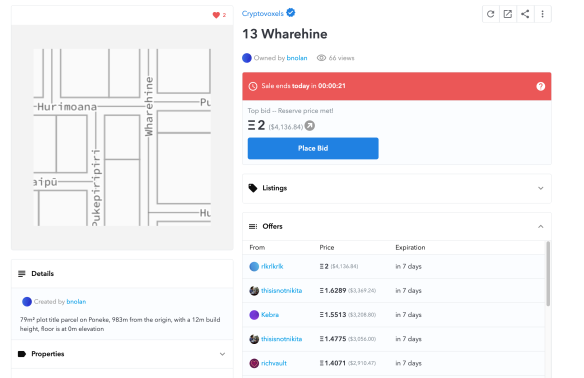Click the 1.4775 offer price
This screenshot has height=378, width=584.
pyautogui.click(x=333, y=339)
